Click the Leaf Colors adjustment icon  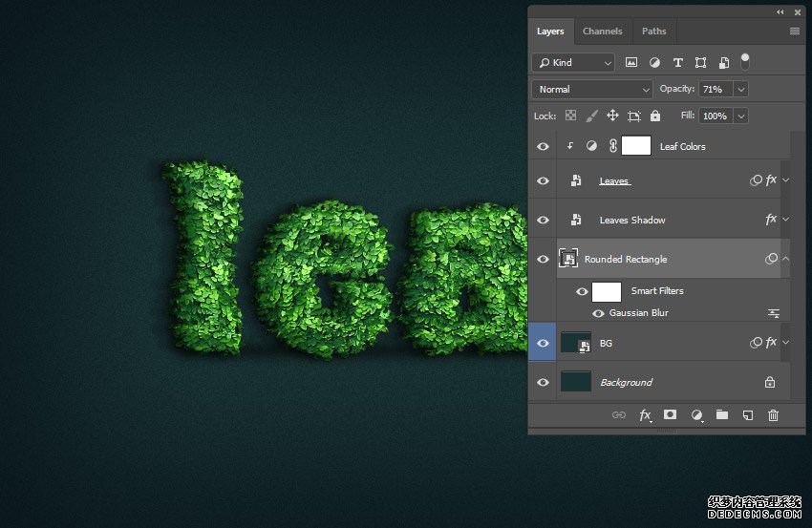click(591, 146)
